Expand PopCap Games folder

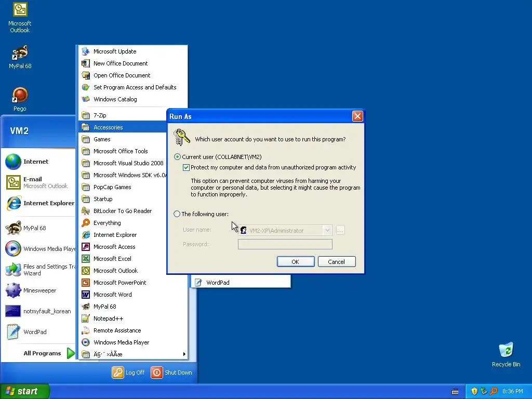click(123, 187)
